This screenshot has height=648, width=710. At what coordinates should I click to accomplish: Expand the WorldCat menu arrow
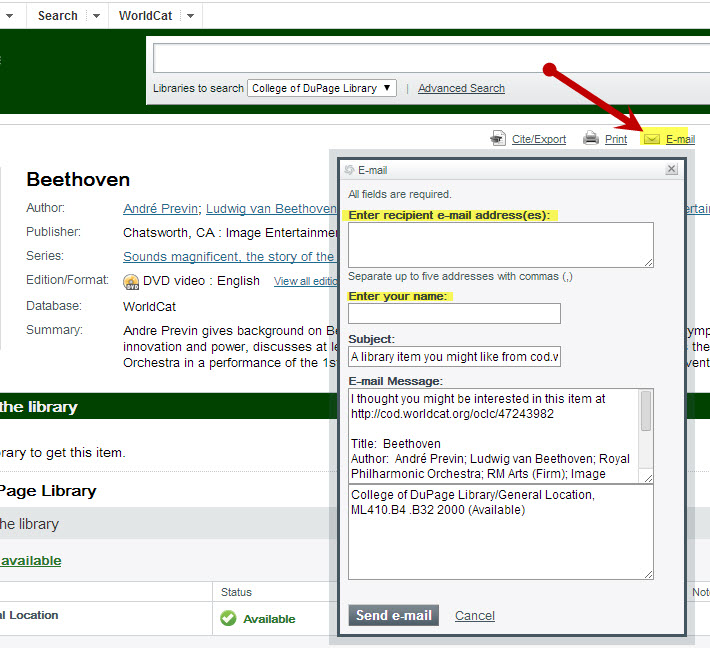(x=190, y=16)
